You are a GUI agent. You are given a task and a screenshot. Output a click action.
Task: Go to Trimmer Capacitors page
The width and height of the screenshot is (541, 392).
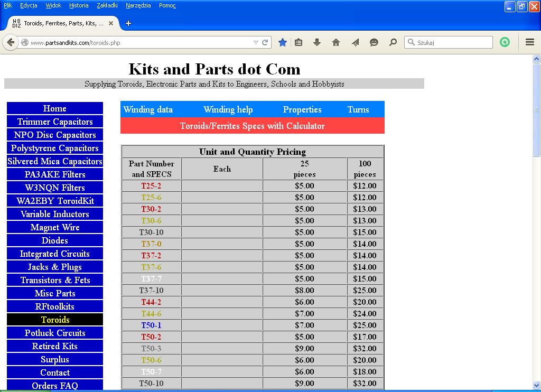pyautogui.click(x=55, y=122)
